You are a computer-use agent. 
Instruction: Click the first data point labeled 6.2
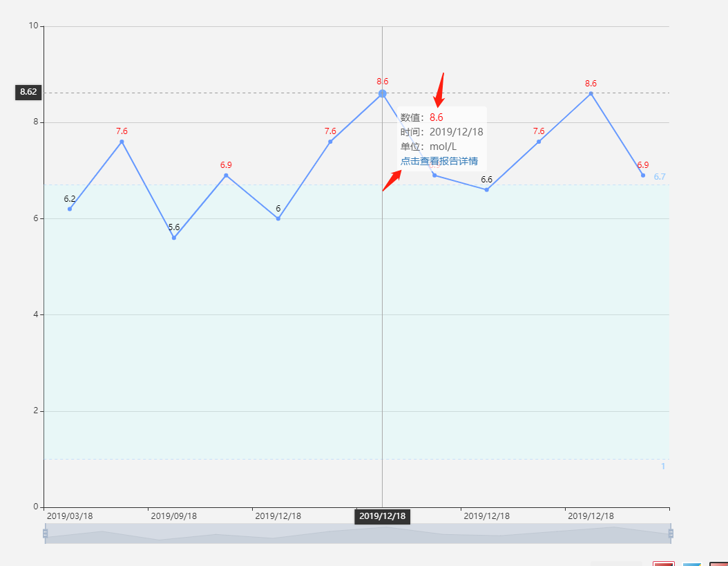point(71,209)
